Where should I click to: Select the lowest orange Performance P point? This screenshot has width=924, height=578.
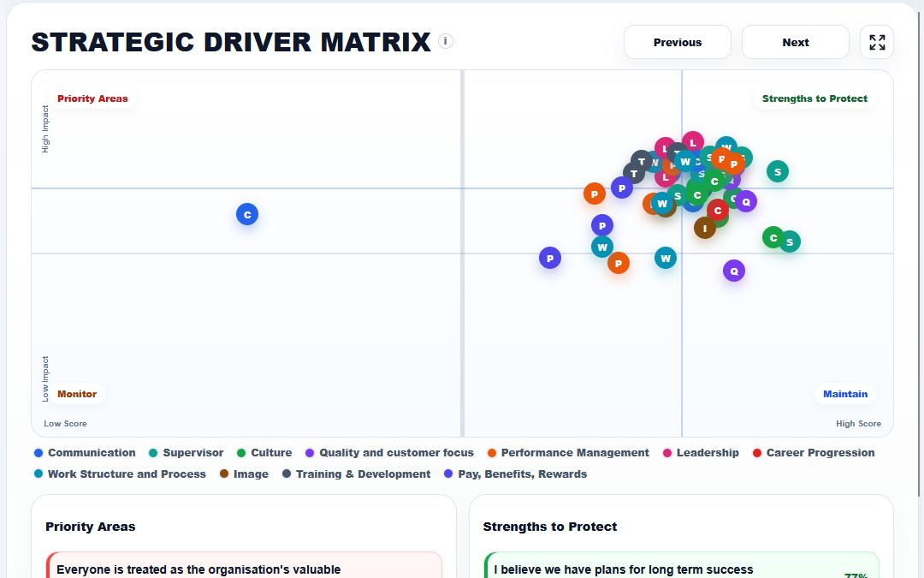pos(619,264)
